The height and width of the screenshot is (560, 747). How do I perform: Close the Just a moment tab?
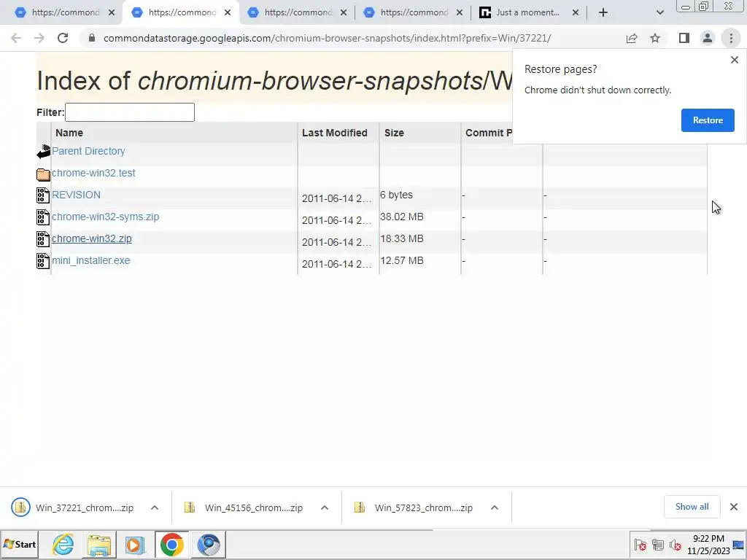click(576, 12)
